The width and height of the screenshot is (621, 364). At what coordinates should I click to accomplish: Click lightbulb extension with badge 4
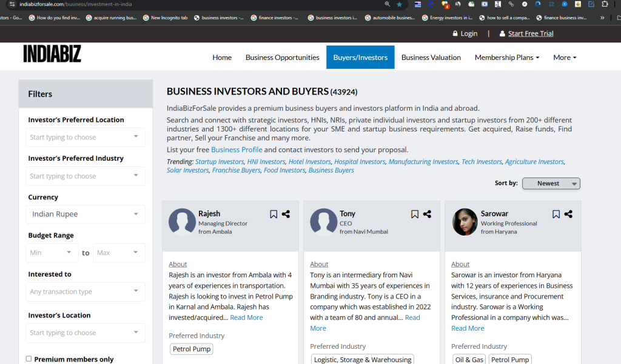pyautogui.click(x=445, y=4)
